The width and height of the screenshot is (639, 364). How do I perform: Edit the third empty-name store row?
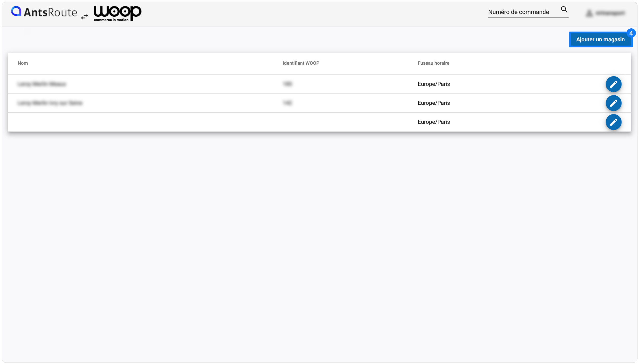pos(613,122)
